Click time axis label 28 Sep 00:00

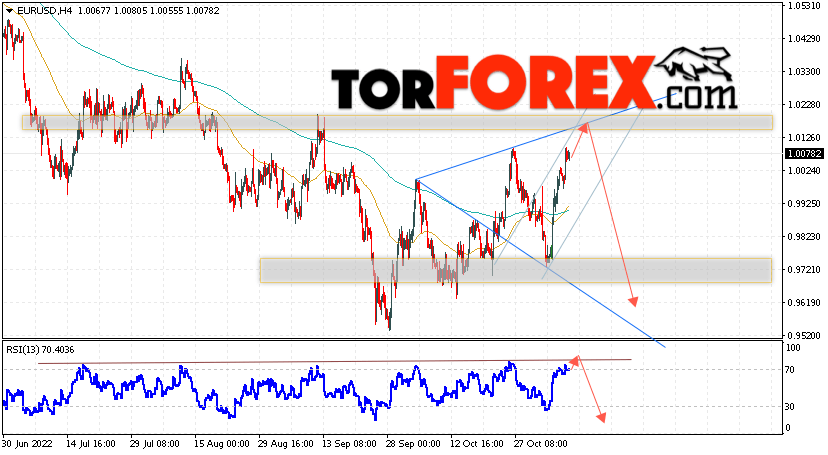tap(413, 443)
